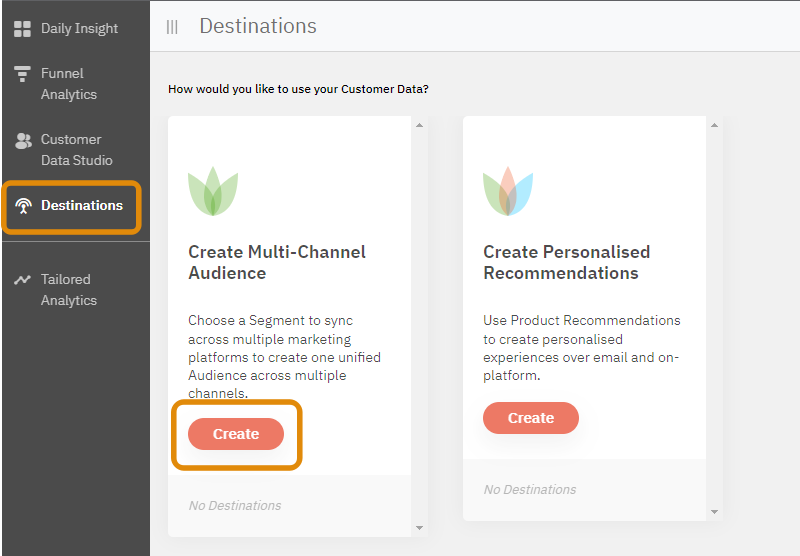
Task: Click down arrow in Personalised Recommendations card scrollbar
Action: coord(714,511)
